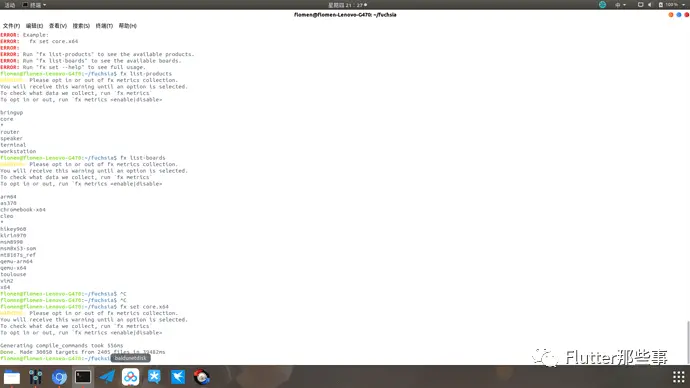Open Telegram from the dock
The width and height of the screenshot is (690, 388).
coord(107,377)
